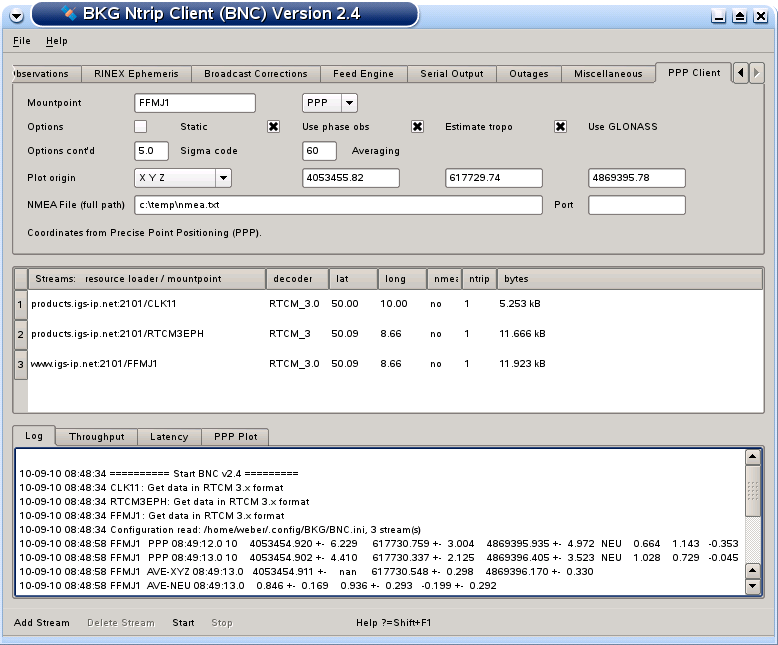
Task: Open the File menu
Action: [x=22, y=41]
